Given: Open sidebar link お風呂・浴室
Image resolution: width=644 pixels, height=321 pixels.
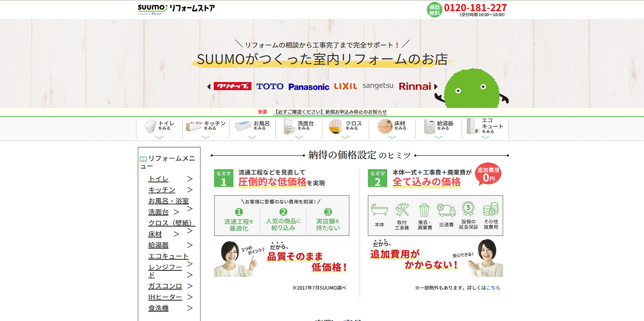Looking at the screenshot, I should point(168,201).
